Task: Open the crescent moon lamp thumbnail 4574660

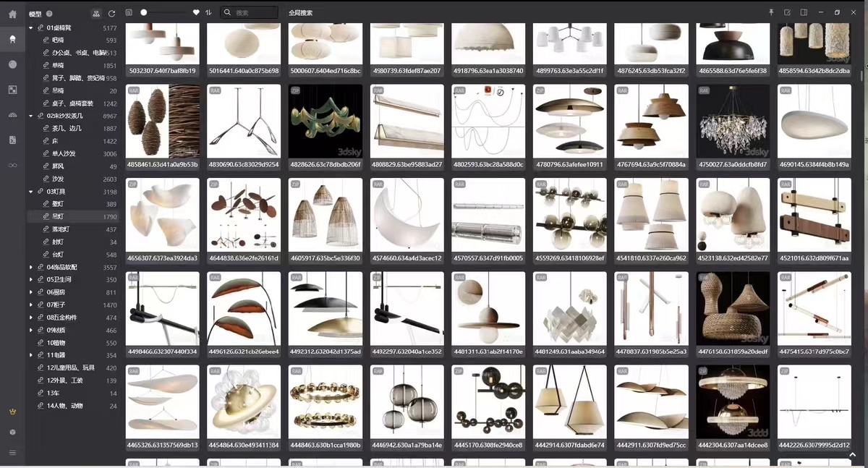Action: 407,215
